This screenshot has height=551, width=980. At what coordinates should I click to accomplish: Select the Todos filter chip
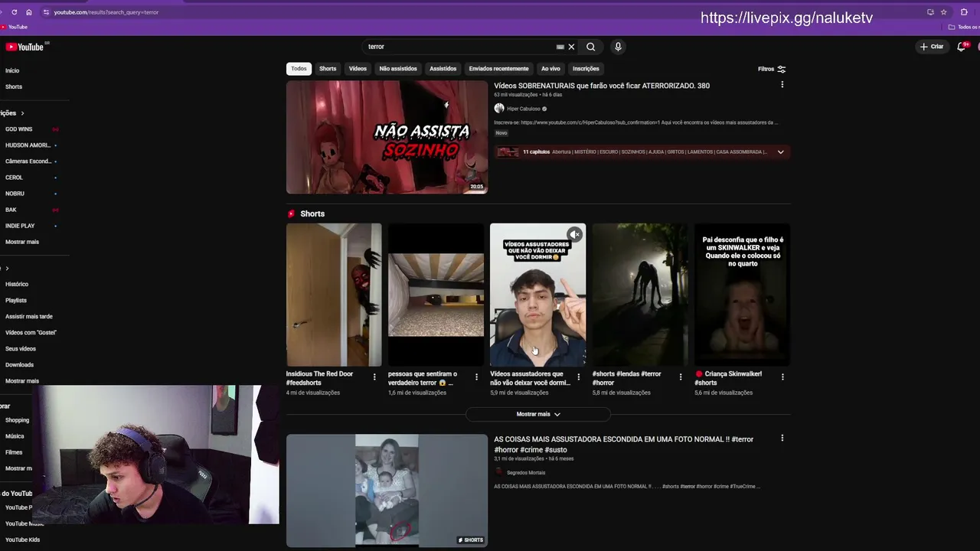pos(299,69)
